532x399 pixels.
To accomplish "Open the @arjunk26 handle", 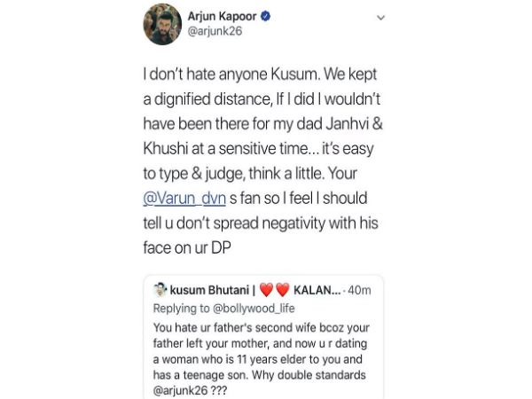I will click(x=215, y=31).
